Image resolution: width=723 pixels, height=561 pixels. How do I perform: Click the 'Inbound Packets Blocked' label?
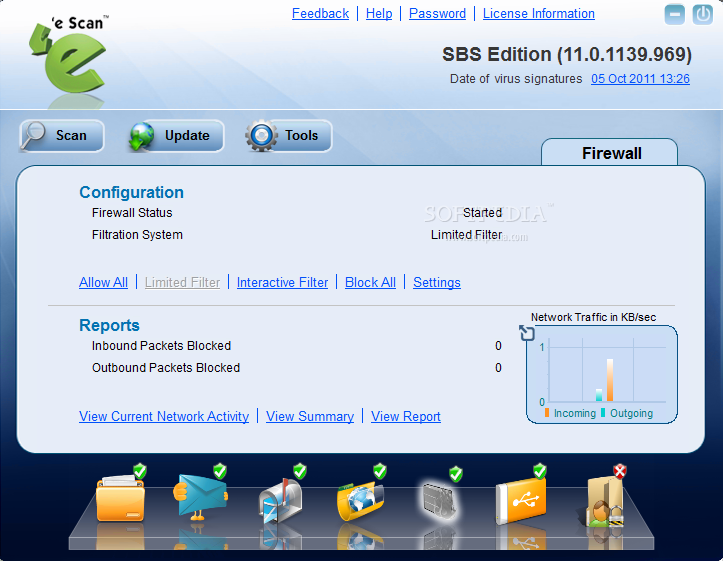pos(161,346)
